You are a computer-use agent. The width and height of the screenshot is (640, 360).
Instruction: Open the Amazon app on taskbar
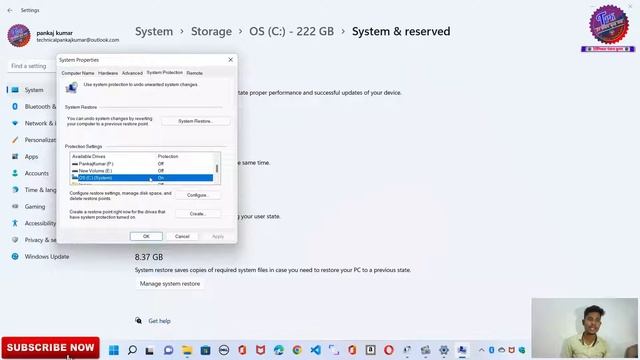click(371, 350)
